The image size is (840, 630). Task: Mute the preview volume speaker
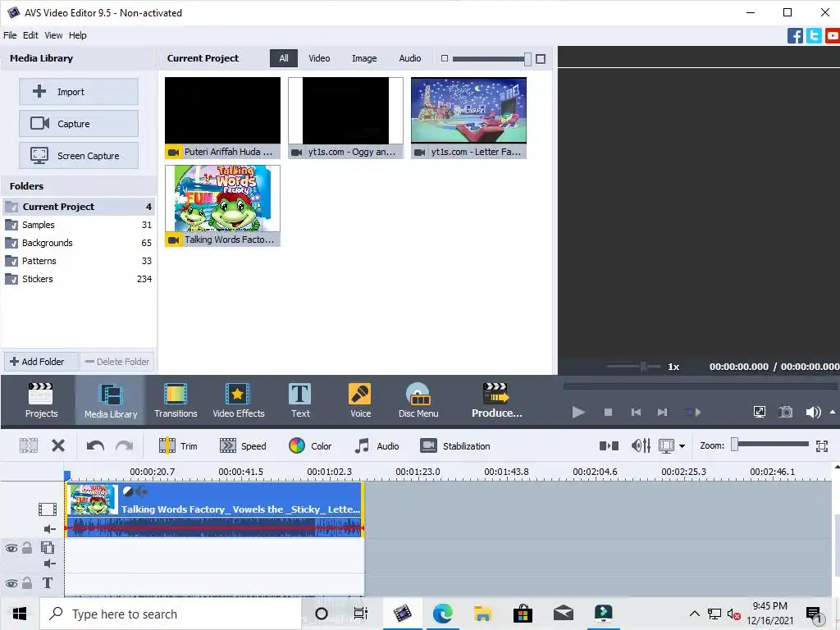[813, 412]
